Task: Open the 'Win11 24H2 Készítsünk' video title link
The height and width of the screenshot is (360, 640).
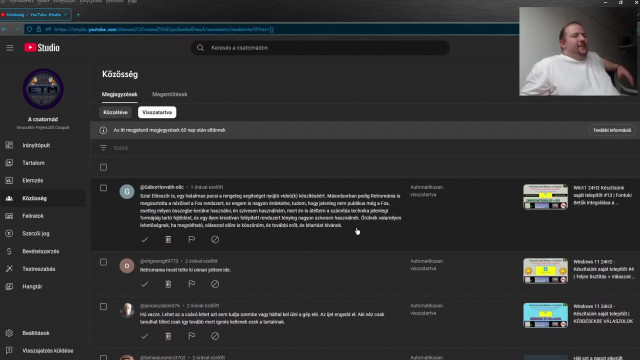Action: point(602,195)
